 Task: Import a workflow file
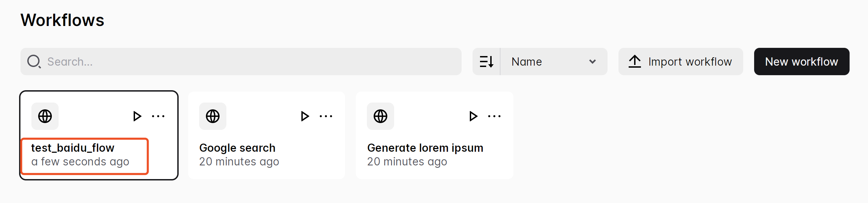click(680, 62)
